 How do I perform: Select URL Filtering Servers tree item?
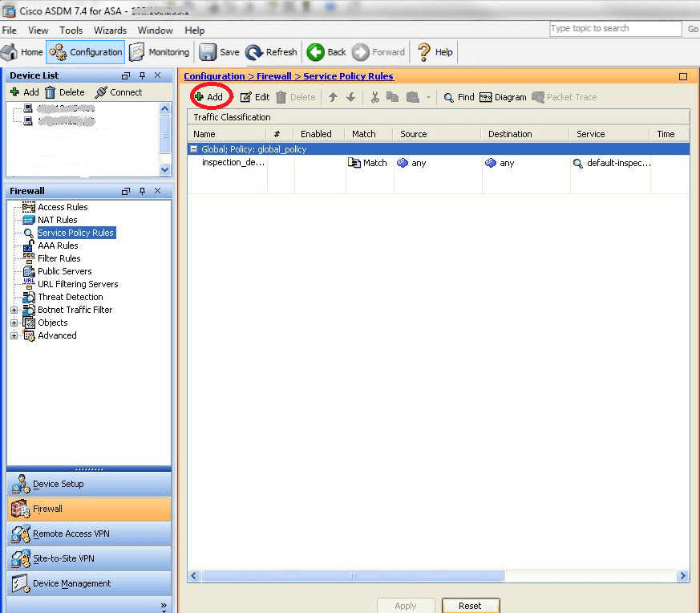78,284
